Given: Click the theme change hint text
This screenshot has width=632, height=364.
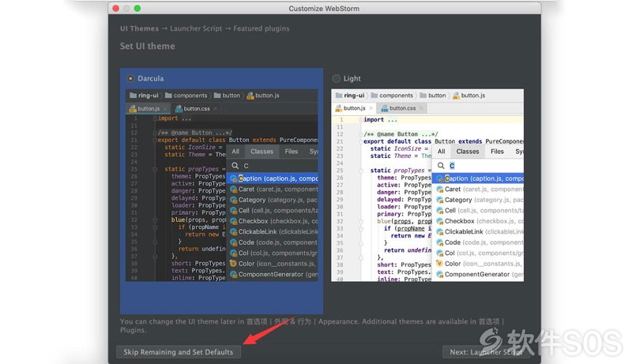Looking at the screenshot, I should coord(312,326).
